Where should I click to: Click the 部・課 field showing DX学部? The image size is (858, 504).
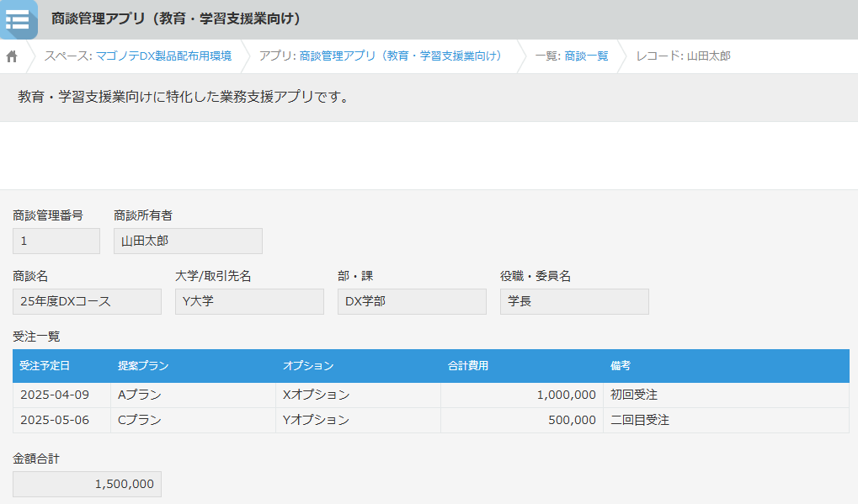click(412, 302)
